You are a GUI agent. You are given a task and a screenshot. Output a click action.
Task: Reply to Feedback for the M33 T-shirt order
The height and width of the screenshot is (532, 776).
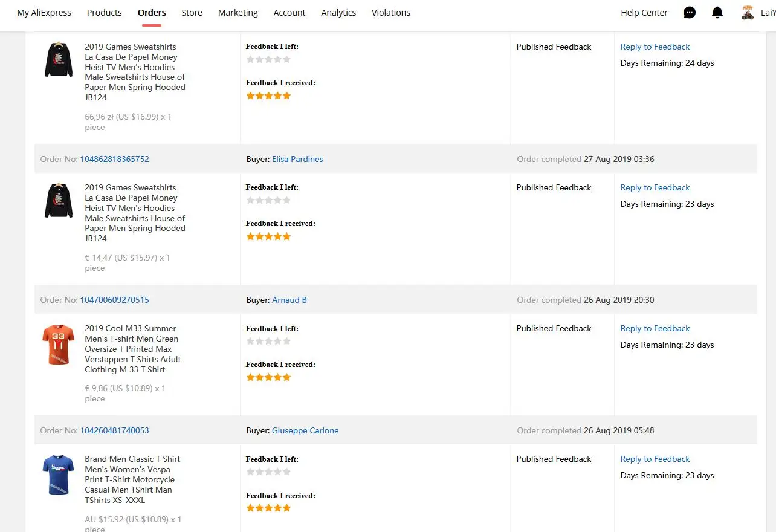point(655,328)
